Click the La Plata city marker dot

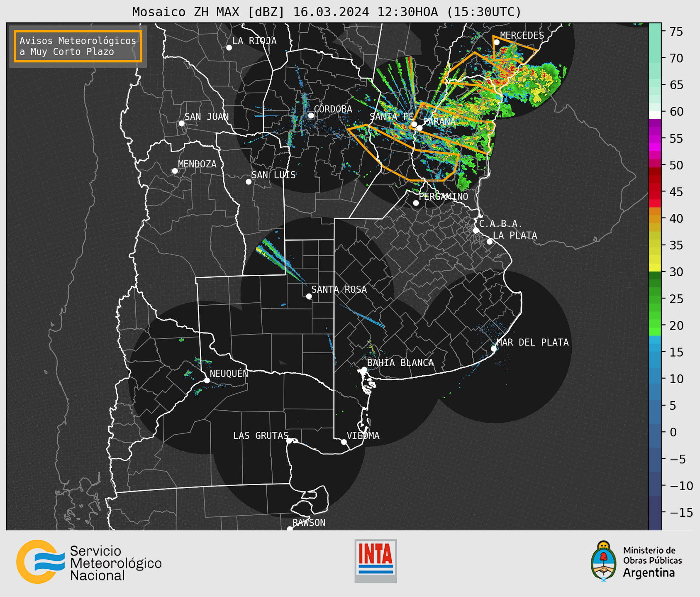490,242
